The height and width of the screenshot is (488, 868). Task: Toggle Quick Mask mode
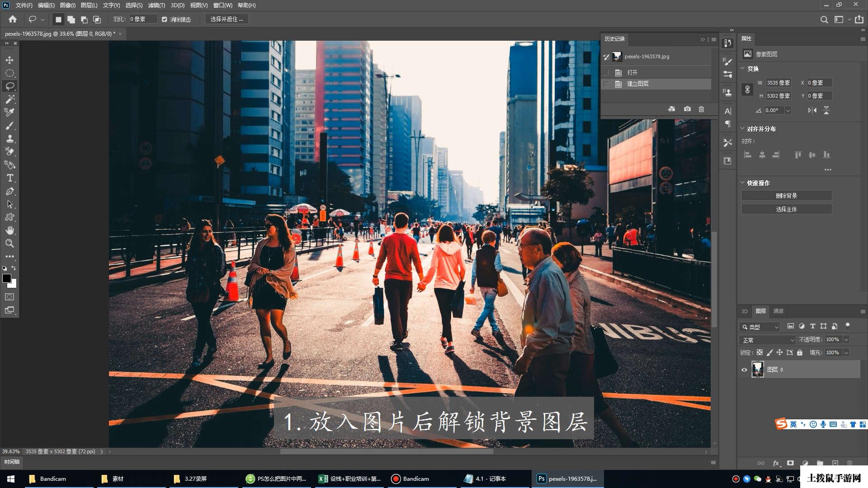[9, 297]
